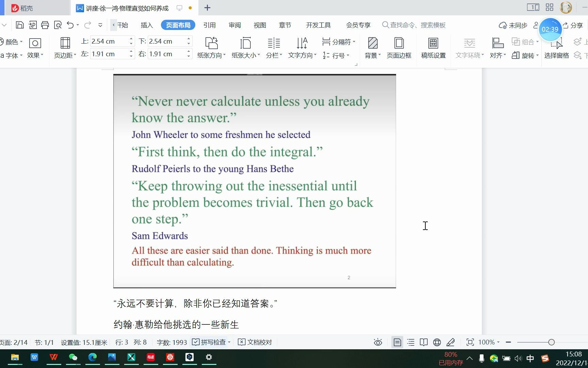
Task: Open the Page Layout (页面布局) tab
Action: pyautogui.click(x=178, y=25)
